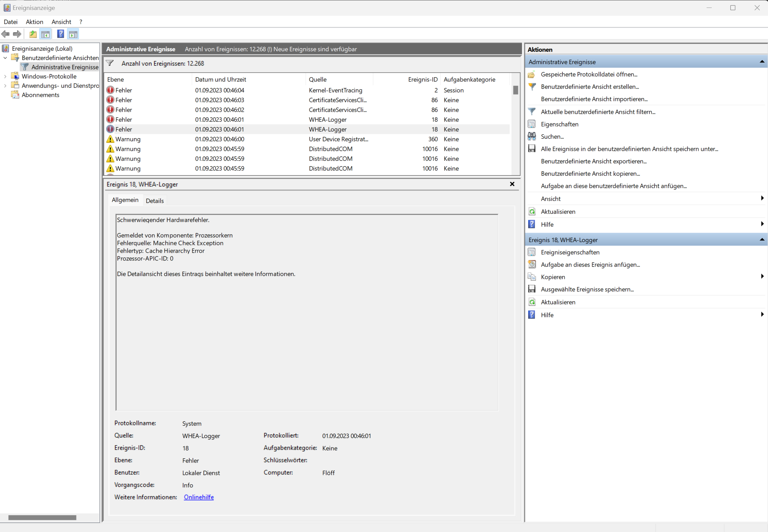Open the Aktion menu
768x532 pixels.
(34, 22)
